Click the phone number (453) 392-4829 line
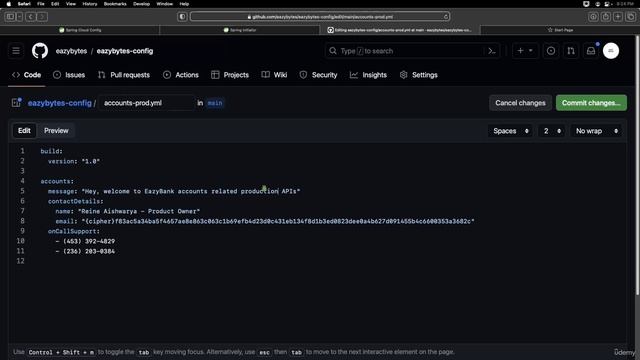Screen dimensions: 640x360 point(85,241)
